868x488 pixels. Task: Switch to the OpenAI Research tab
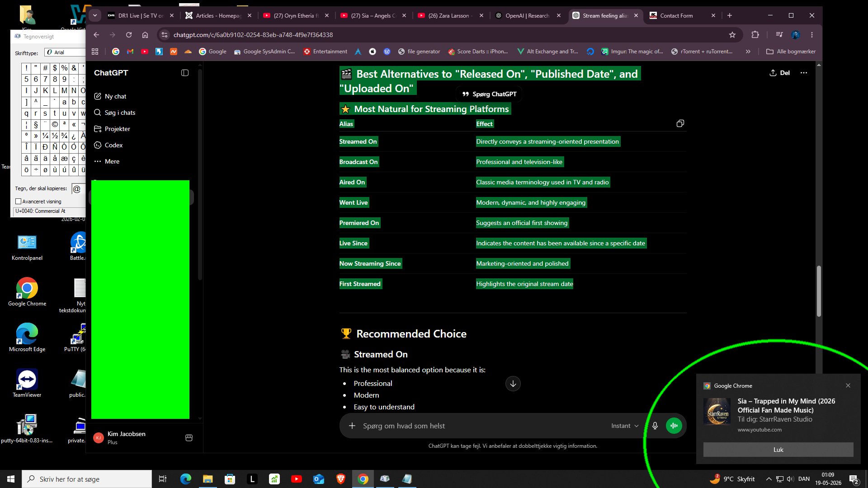tap(528, 15)
